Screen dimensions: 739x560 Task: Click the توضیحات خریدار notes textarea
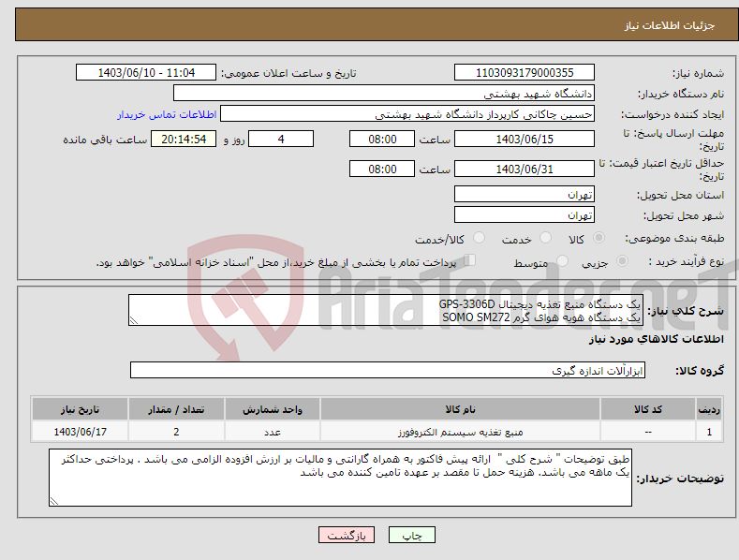(340, 478)
